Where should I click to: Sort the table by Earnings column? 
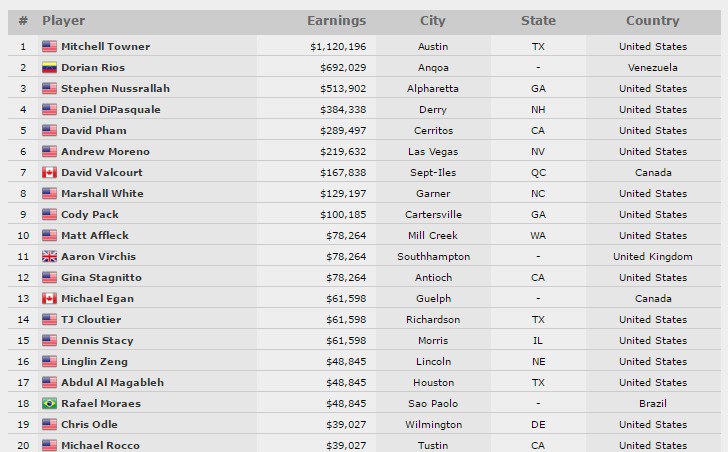click(x=336, y=20)
